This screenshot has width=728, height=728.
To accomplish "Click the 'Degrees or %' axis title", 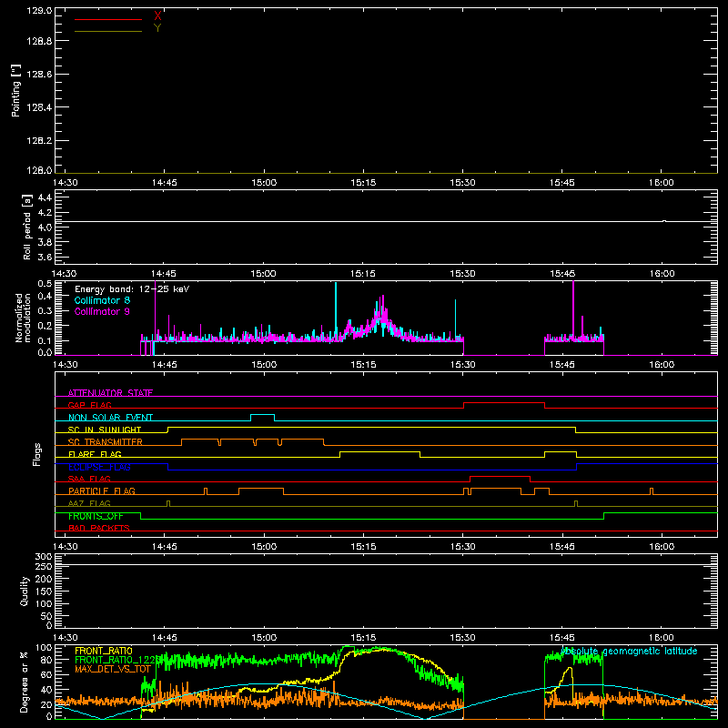I will tap(24, 682).
